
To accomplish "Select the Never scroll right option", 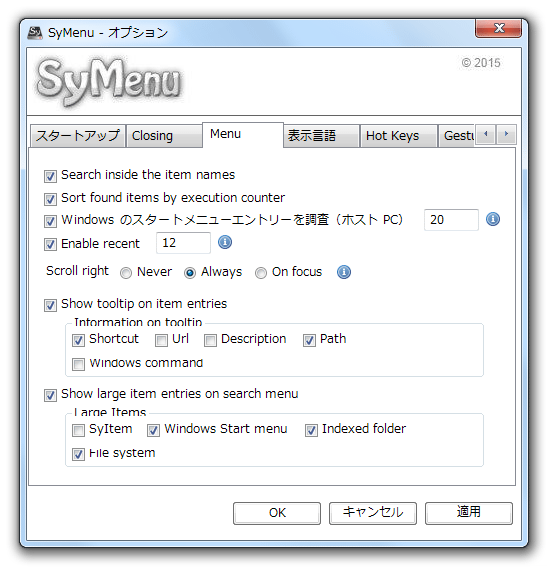I will tap(126, 273).
